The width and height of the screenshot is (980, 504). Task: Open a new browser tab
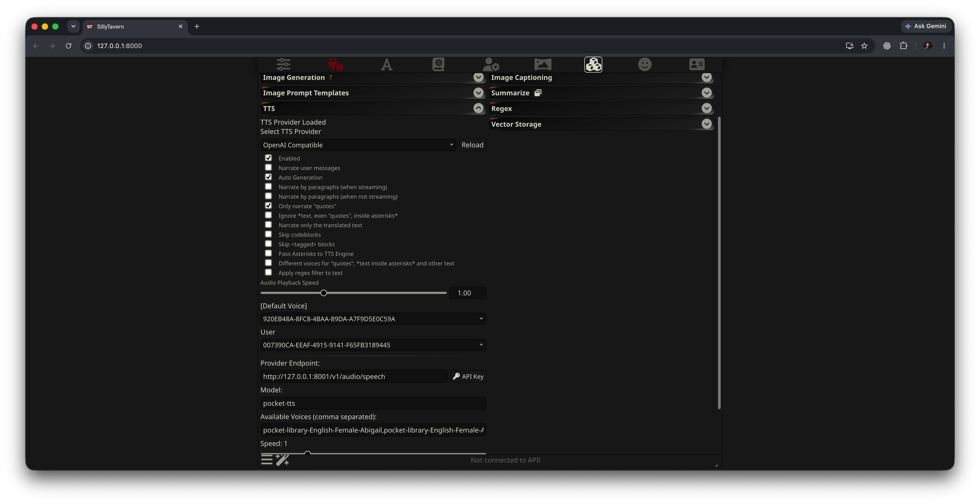[x=197, y=26]
